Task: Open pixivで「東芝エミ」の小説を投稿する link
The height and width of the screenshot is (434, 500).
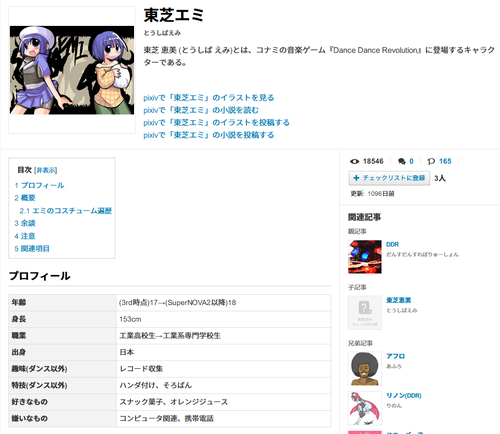Action: pyautogui.click(x=209, y=135)
